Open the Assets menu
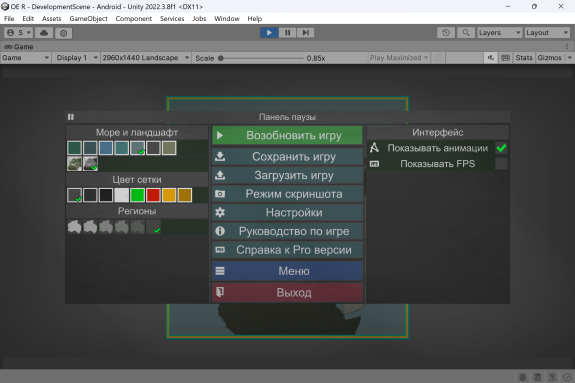575x383 pixels. click(51, 18)
